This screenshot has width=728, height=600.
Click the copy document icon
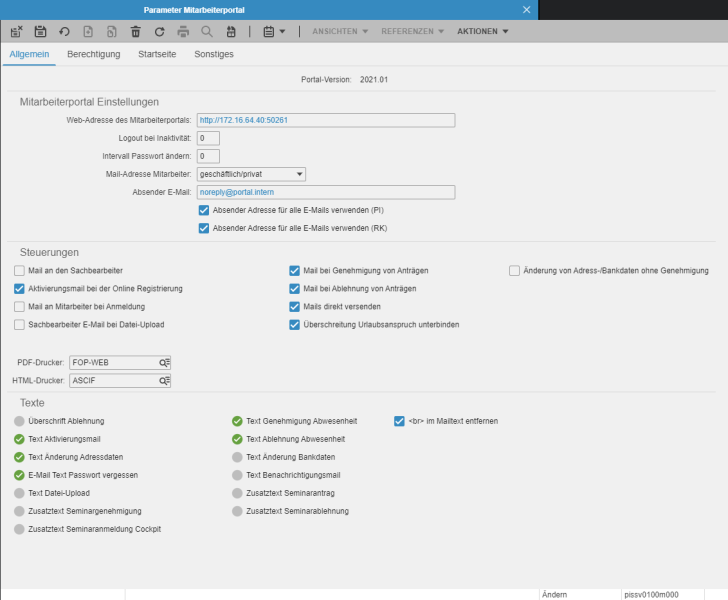coord(111,31)
